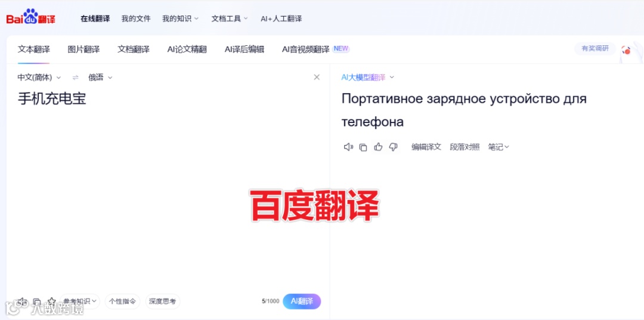Favorite the translation with star icon
This screenshot has height=320, width=644.
click(x=51, y=301)
